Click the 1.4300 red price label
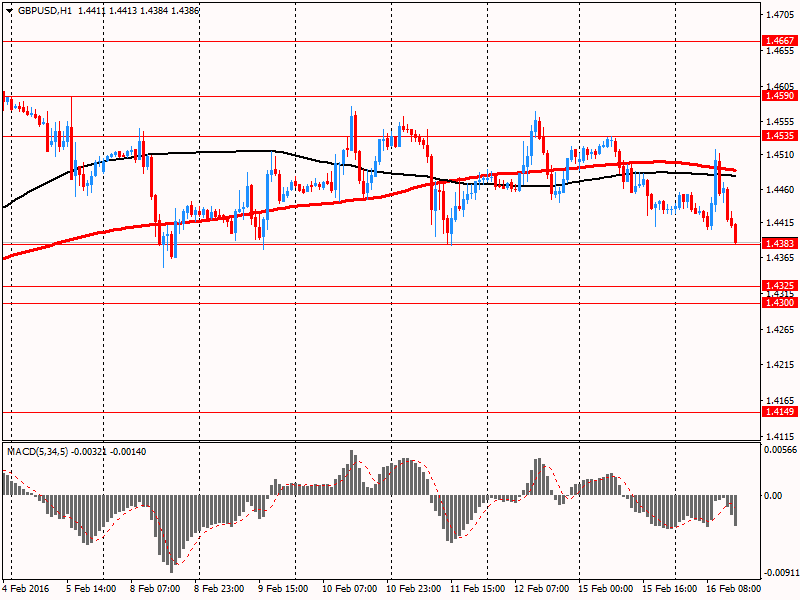The height and width of the screenshot is (600, 800). click(x=779, y=302)
